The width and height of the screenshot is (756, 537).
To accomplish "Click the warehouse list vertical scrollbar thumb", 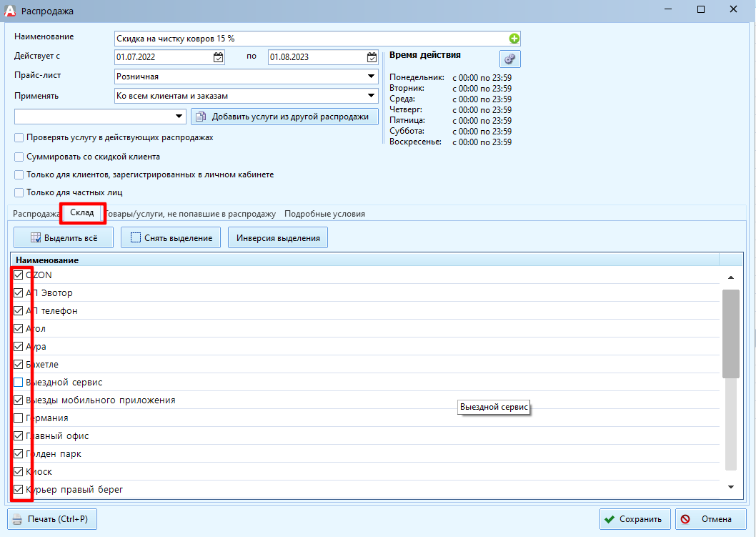I will tap(731, 334).
